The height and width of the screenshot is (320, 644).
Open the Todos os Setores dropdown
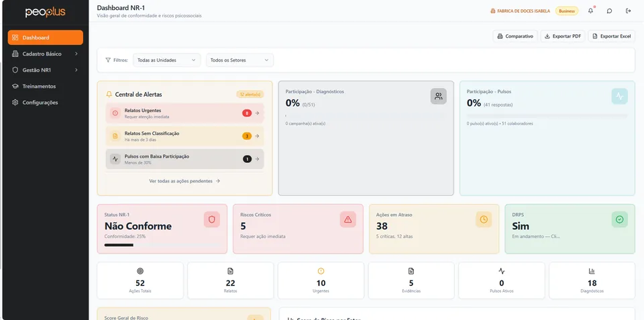240,60
